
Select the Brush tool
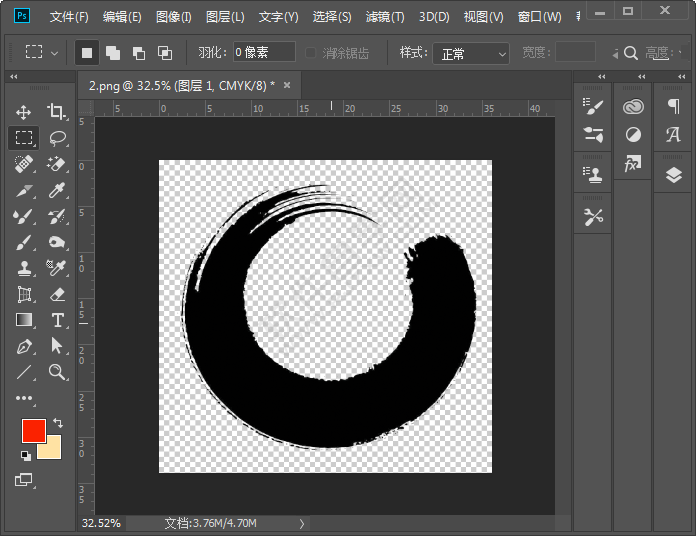coord(24,242)
